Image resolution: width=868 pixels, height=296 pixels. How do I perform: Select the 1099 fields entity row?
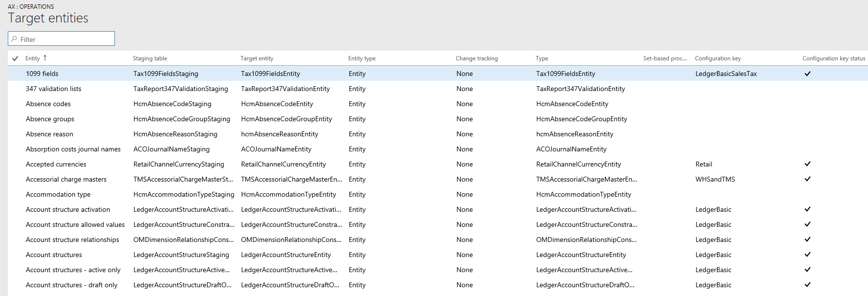[x=438, y=74]
